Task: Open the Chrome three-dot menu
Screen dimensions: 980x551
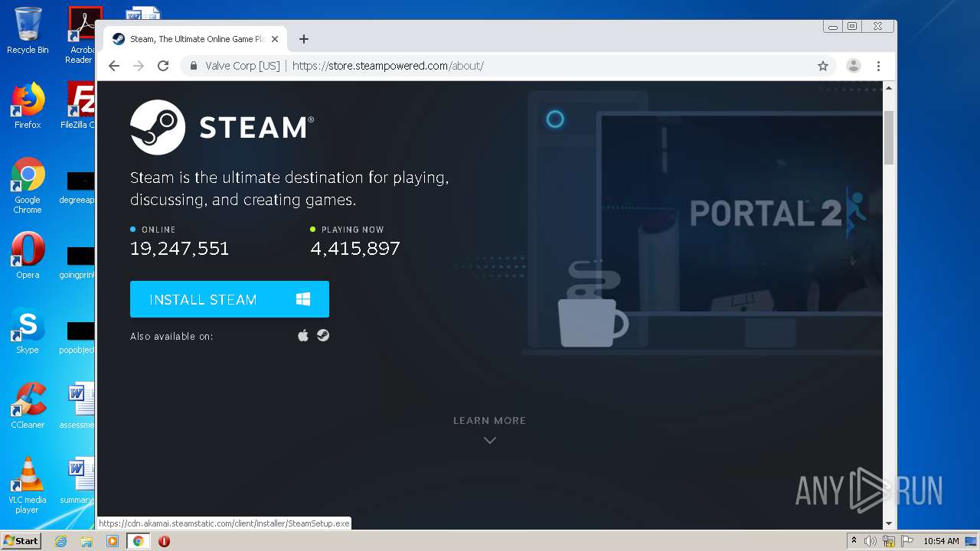Action: (879, 66)
